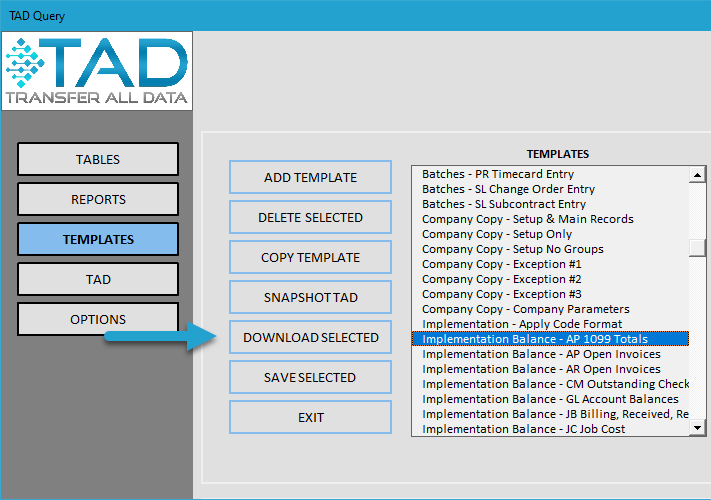
Task: Click the templates list scroll up arrow
Action: click(x=697, y=175)
